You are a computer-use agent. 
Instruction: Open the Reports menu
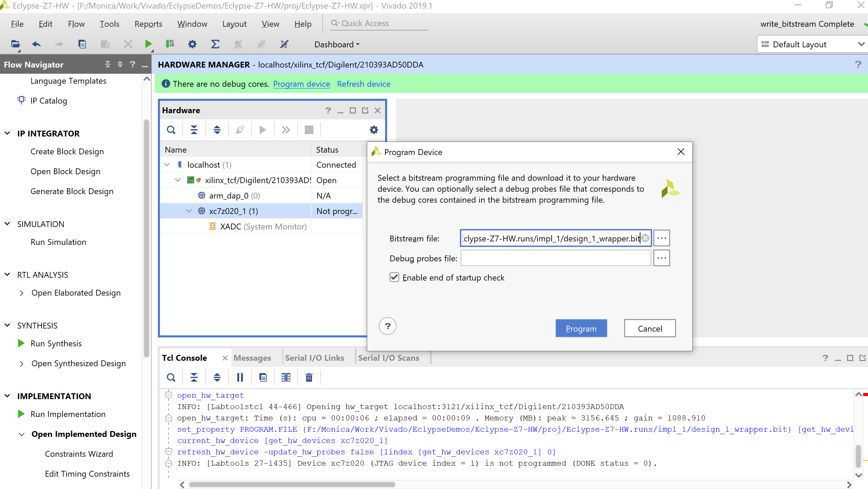[x=148, y=24]
